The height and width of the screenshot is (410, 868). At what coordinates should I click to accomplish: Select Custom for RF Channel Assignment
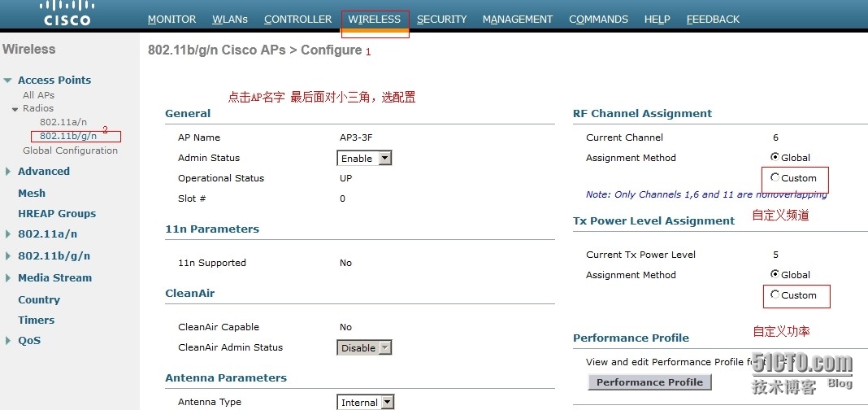pyautogui.click(x=775, y=178)
